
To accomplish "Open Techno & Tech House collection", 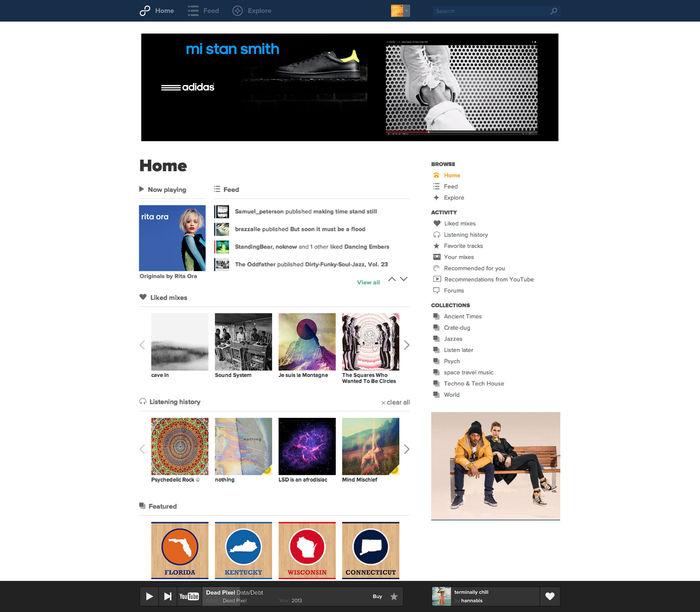I will [474, 384].
